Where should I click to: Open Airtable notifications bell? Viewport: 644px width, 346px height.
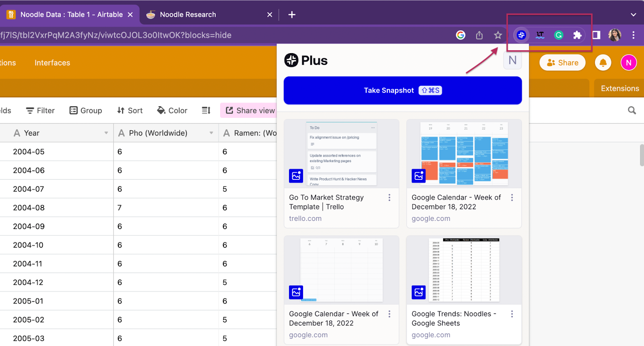click(x=603, y=63)
